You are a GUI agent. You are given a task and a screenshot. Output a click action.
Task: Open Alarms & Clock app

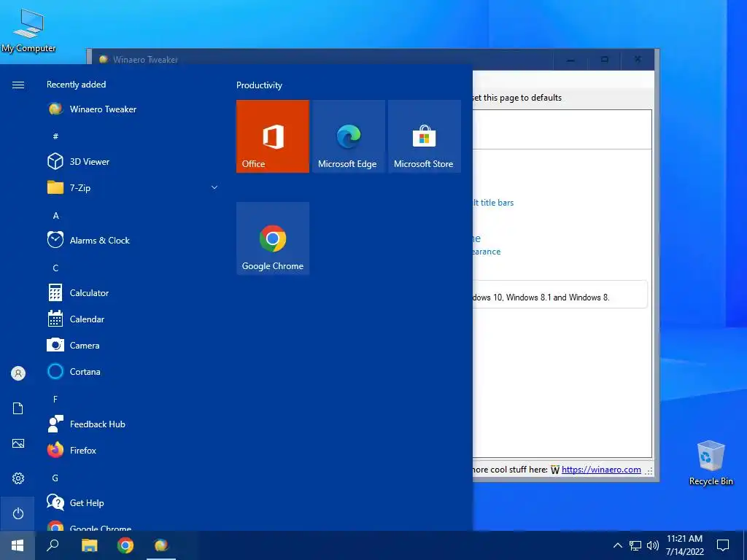pos(133,240)
